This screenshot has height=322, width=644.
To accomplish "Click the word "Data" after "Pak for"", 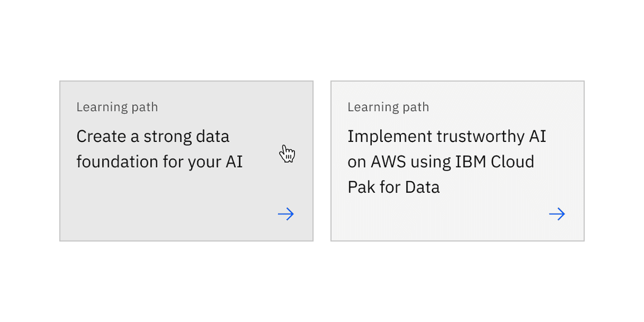I will (423, 187).
